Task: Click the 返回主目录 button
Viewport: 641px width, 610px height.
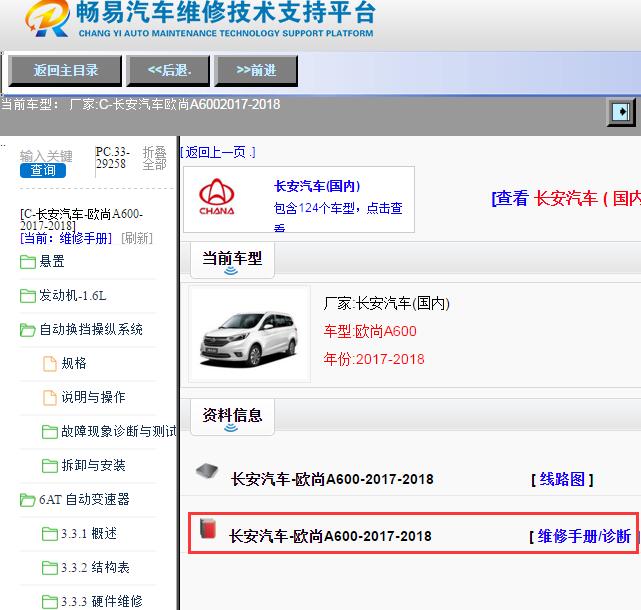Action: [65, 71]
